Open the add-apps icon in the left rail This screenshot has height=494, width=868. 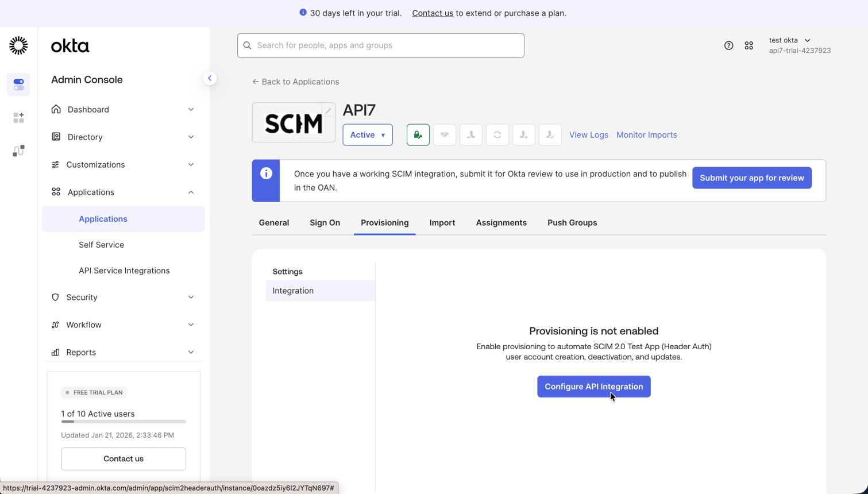click(18, 117)
